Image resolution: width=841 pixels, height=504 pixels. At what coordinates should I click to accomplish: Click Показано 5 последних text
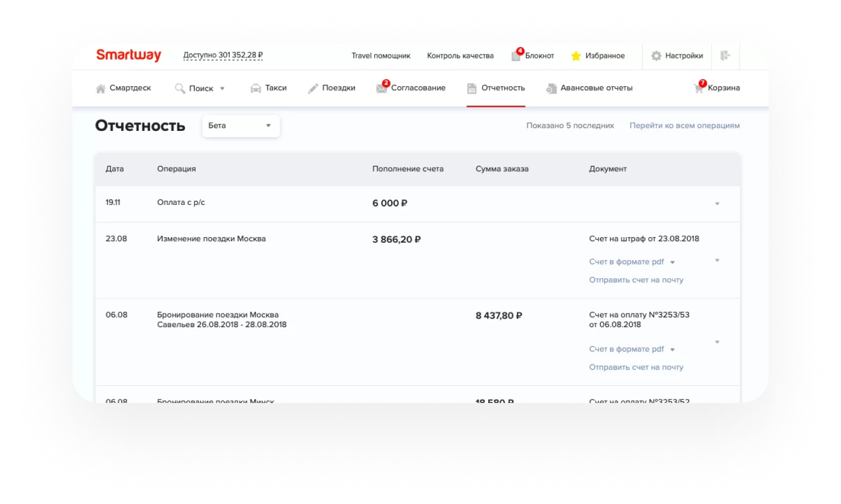click(570, 126)
